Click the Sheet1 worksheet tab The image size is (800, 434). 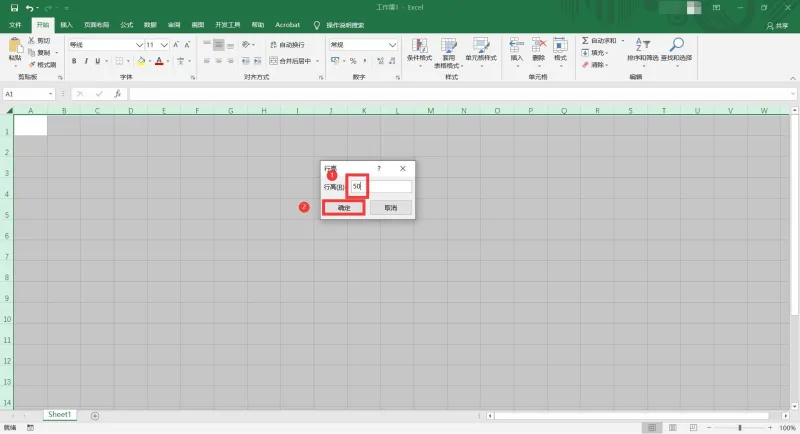[60, 415]
